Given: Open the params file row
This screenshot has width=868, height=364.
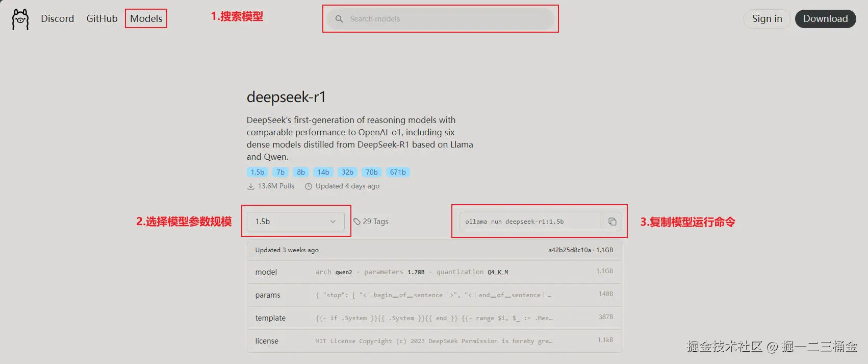Looking at the screenshot, I should (x=435, y=295).
